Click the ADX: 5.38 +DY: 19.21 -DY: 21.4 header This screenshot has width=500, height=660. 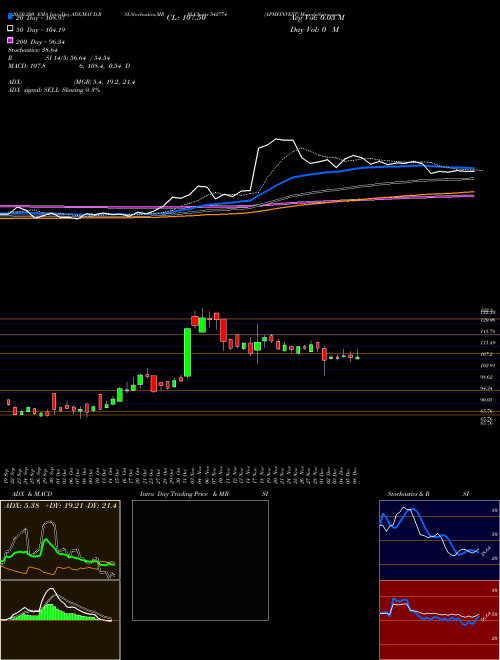coord(60,506)
